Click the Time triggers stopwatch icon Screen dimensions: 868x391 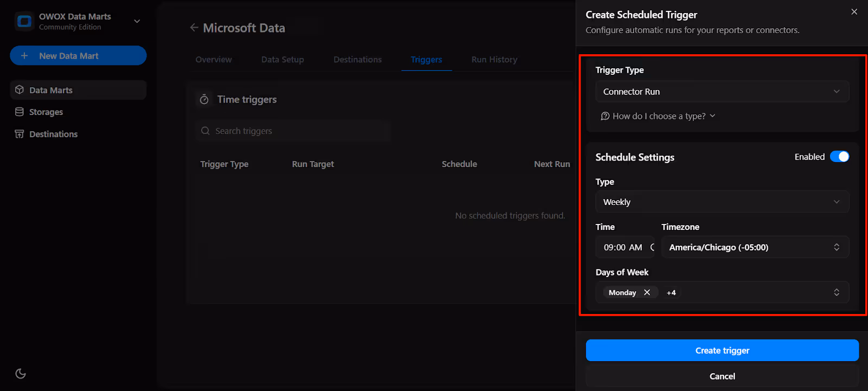point(204,100)
